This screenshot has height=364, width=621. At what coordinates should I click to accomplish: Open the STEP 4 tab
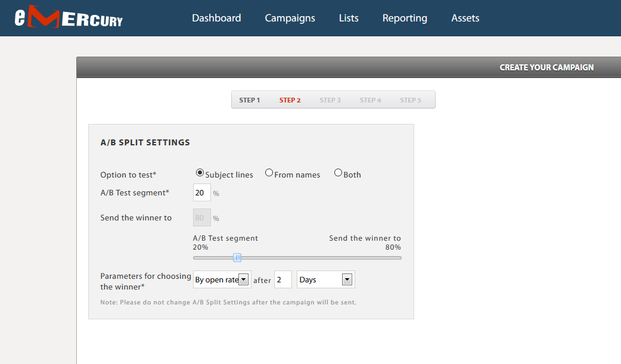pyautogui.click(x=370, y=100)
